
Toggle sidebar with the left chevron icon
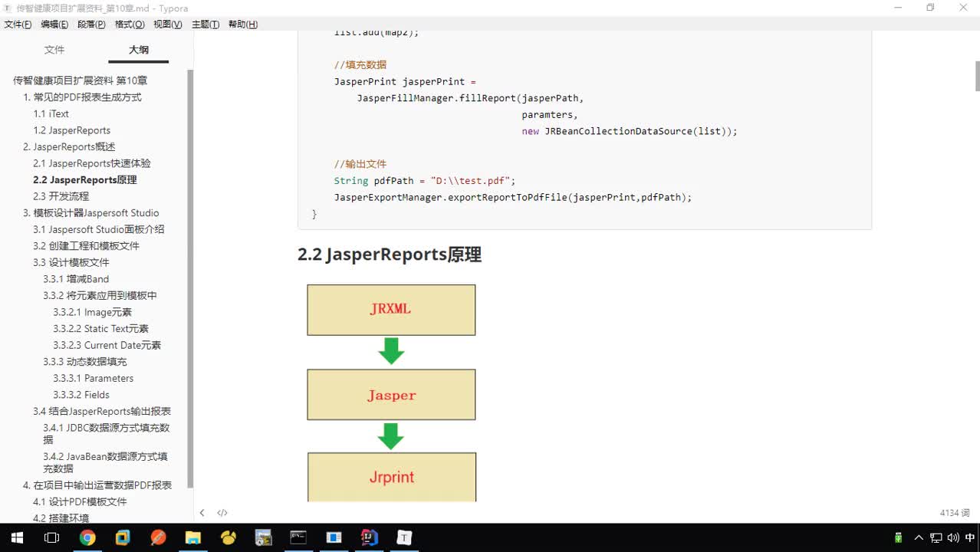click(202, 513)
